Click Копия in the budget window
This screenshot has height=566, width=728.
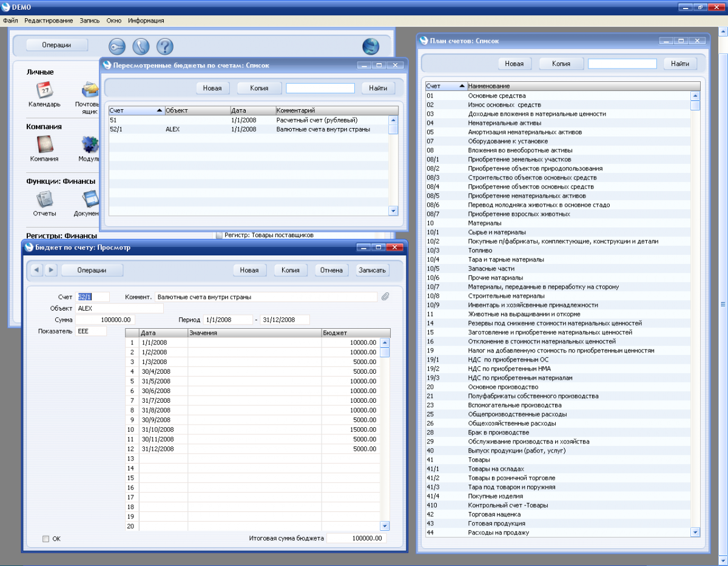291,270
